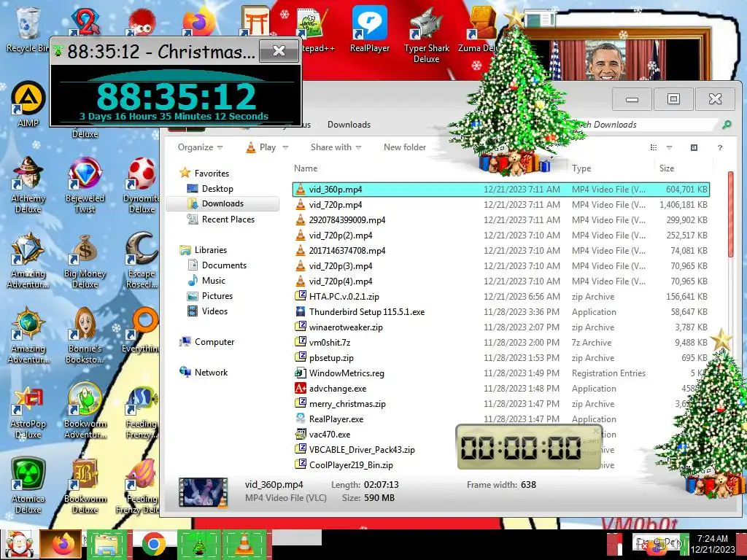Launch Bookworm Deluxe desktop icon
Viewport: 747px width, 560px height.
pos(85,486)
